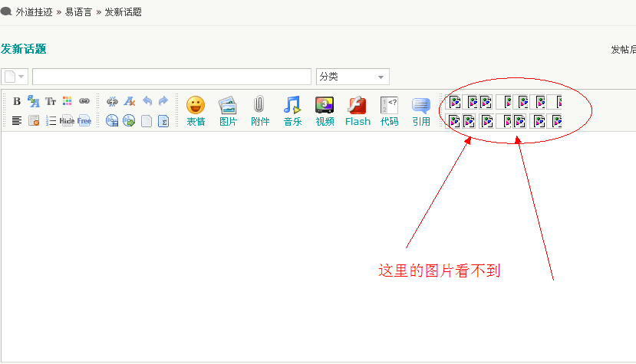The height and width of the screenshot is (364, 636).
Task: Insert video using 视频 icon
Action: coord(325,111)
